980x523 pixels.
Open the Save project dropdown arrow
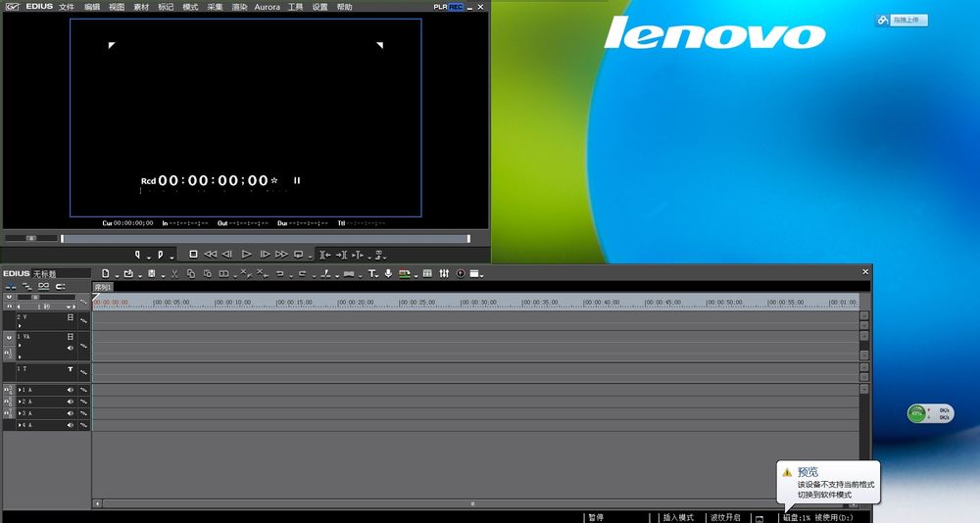(x=163, y=275)
